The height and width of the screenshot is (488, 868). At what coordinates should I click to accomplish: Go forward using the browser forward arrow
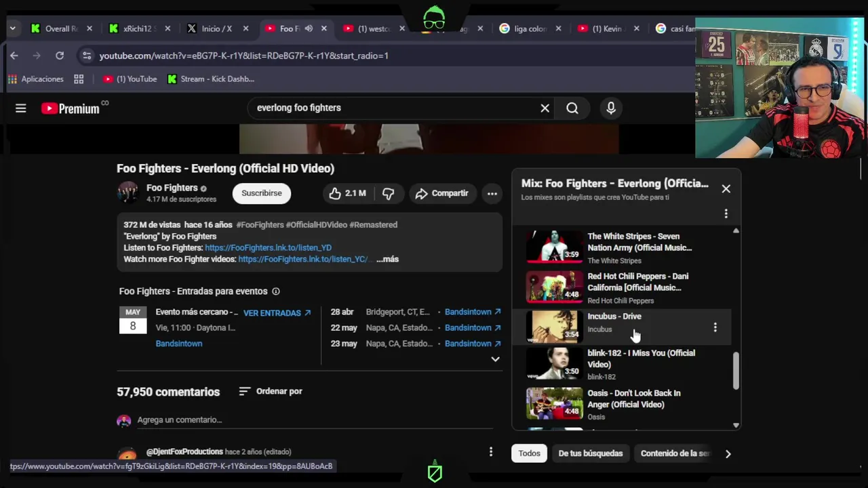(37, 56)
